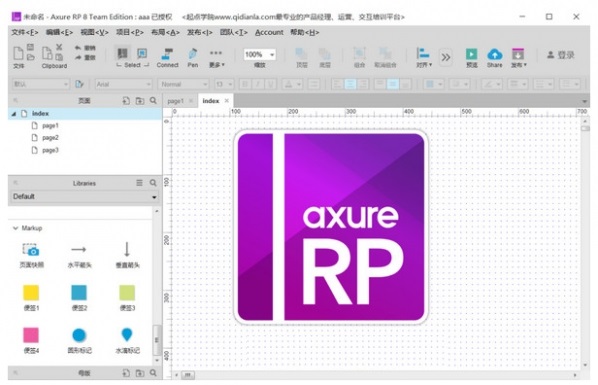Screen dimensions: 598x385
Task: Open the 团队 menu
Action: point(233,32)
